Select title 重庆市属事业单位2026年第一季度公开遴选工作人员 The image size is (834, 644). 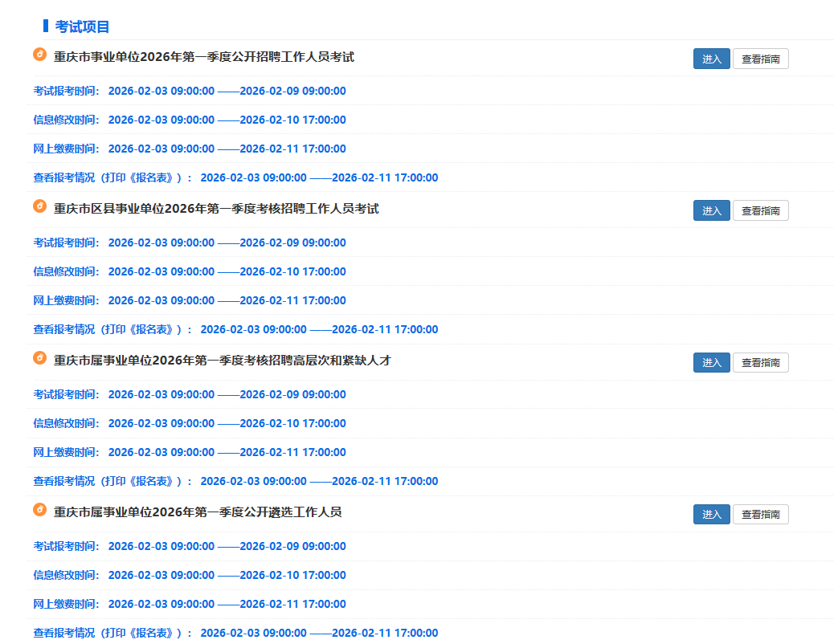click(198, 512)
